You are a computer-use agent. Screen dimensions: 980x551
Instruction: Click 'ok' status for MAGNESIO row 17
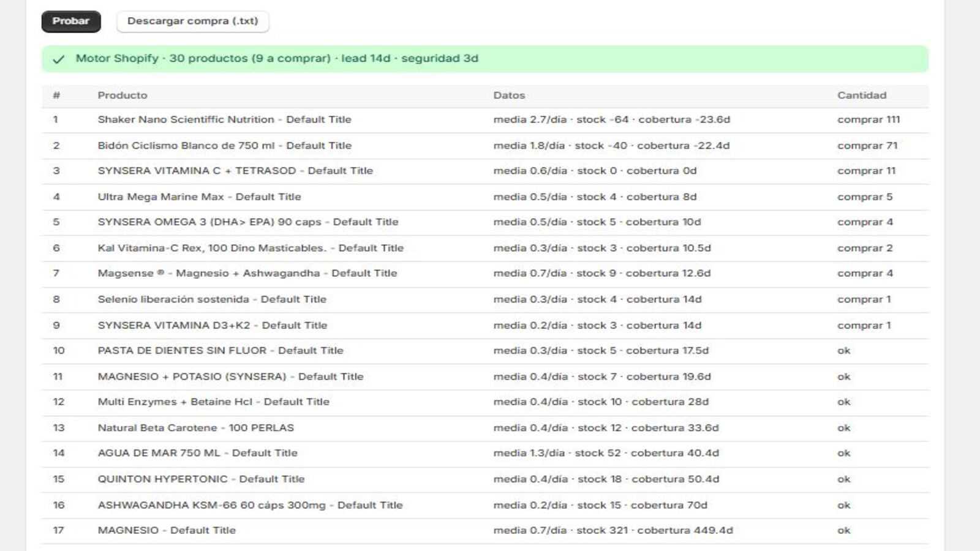coord(844,531)
